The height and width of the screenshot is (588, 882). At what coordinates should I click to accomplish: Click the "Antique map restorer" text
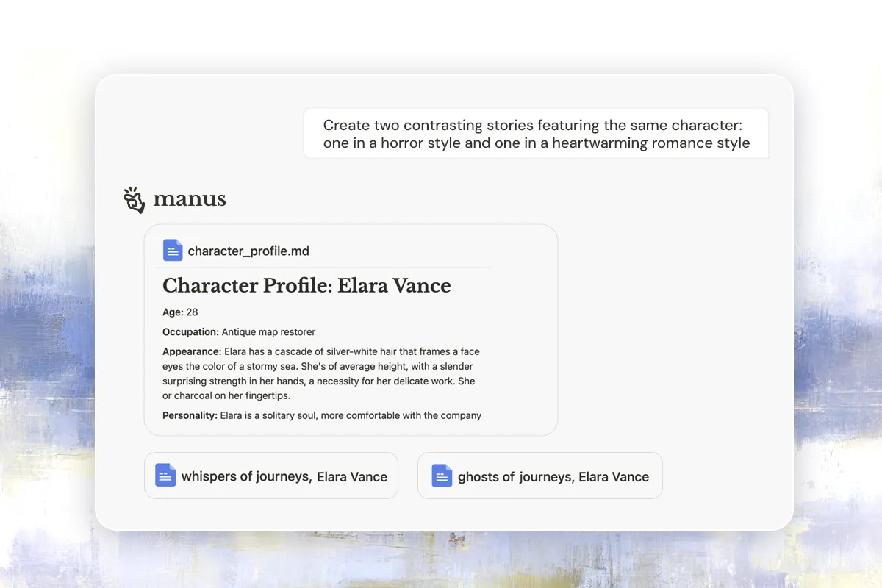[x=268, y=332]
